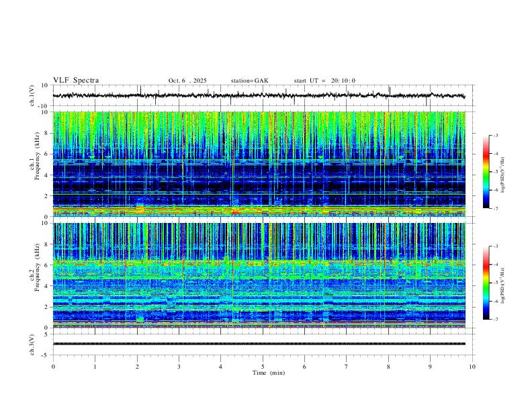Click the "station=GAK" header label
Image resolution: width=532 pixels, height=411 pixels.
tap(249, 81)
